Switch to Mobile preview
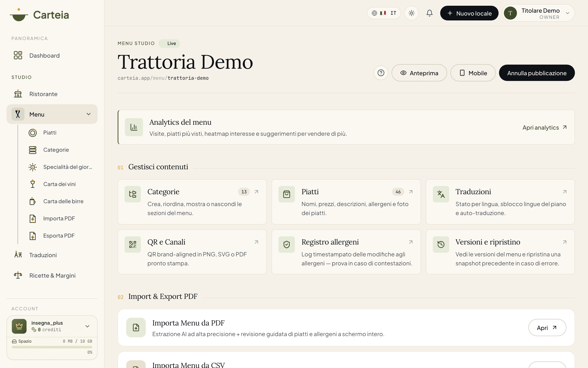The height and width of the screenshot is (368, 588). 473,73
